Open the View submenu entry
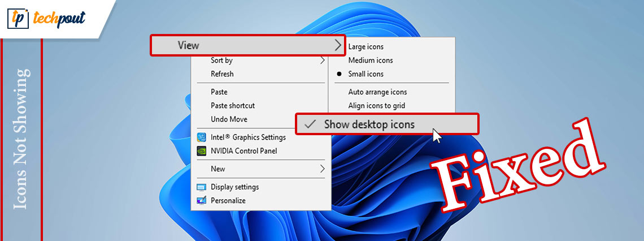The width and height of the screenshot is (644, 241). pos(247,45)
